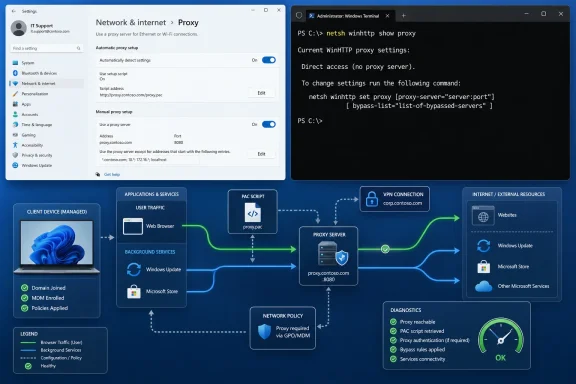This screenshot has width=576, height=384.
Task: Click Other Microsoft Services cloud icon
Action: (483, 286)
